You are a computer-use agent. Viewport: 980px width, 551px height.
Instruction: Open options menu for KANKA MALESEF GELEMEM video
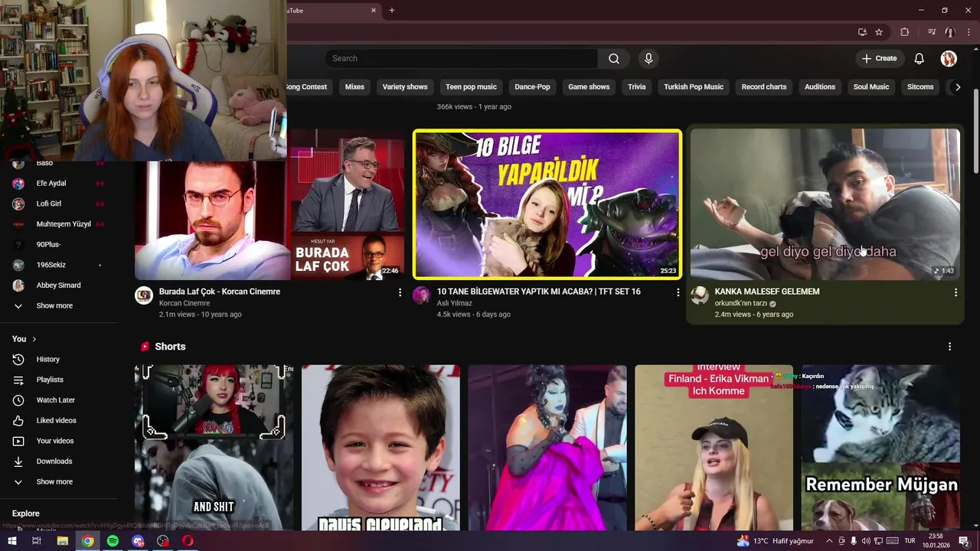955,292
